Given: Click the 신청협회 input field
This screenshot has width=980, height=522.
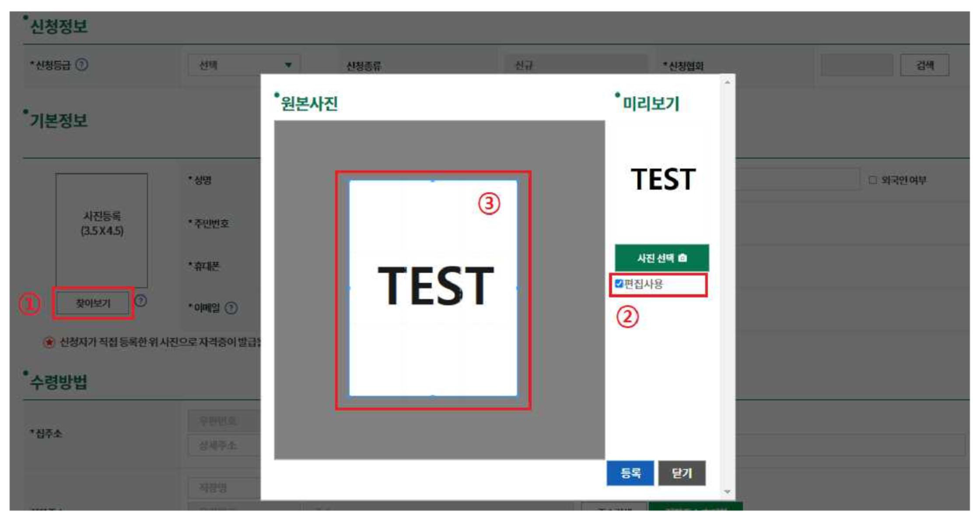Looking at the screenshot, I should [857, 65].
